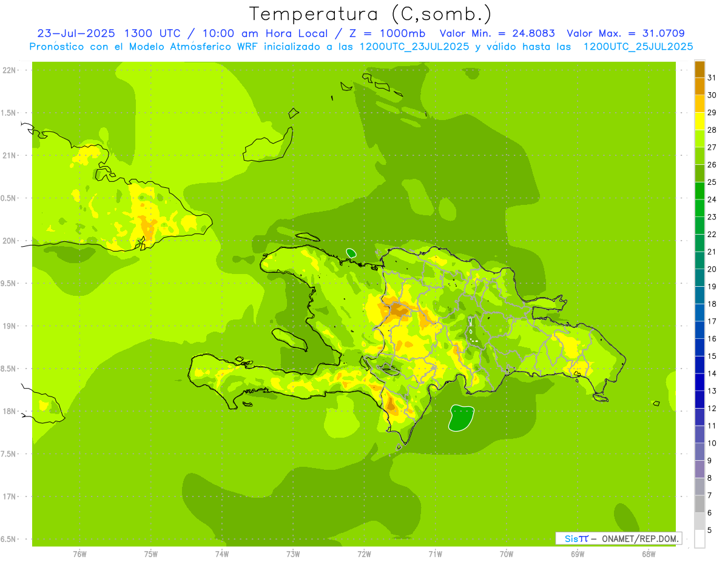This screenshot has height=562, width=728.
Task: Click the '1.5N' latitude label
Action: (8, 113)
